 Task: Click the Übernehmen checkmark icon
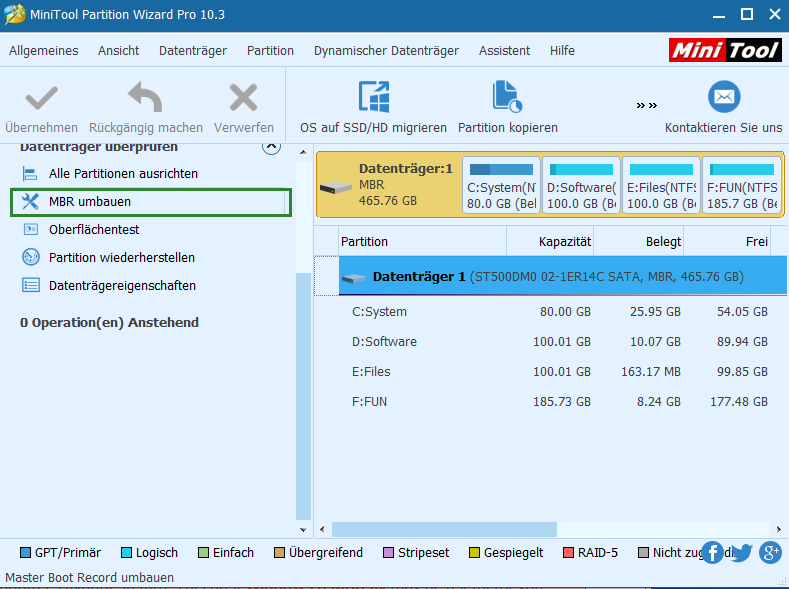41,98
